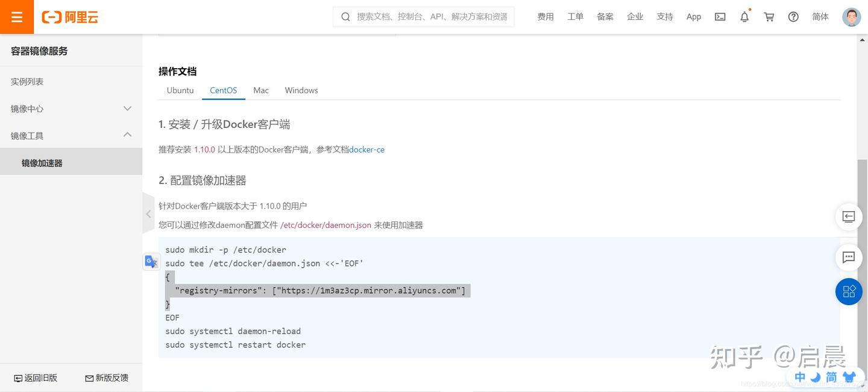
Task: Switch to the Windows tab
Action: tap(301, 90)
